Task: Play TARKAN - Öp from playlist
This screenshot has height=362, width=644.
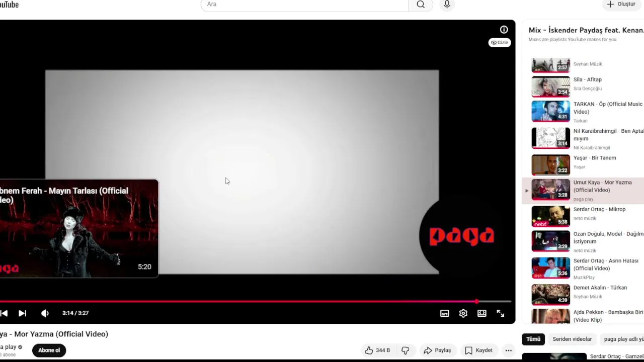Action: coord(608,108)
